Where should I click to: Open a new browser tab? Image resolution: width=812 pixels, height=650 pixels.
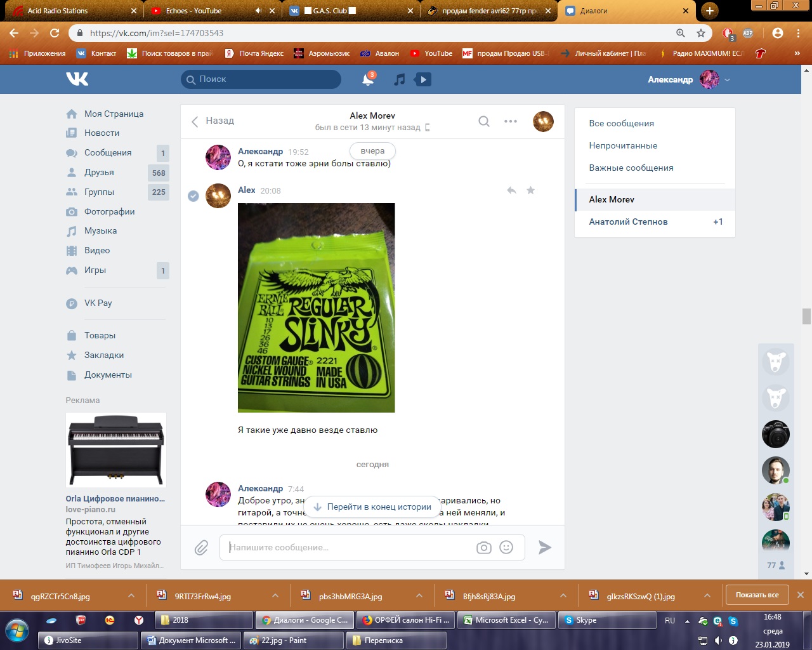709,11
